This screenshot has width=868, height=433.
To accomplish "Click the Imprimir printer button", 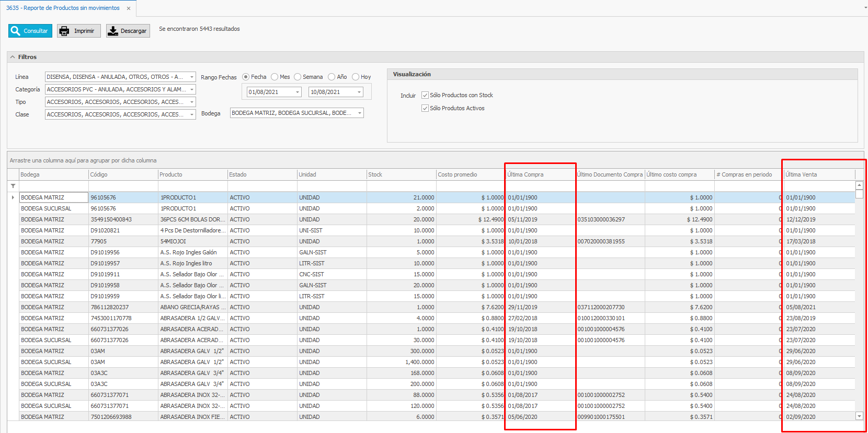I will (78, 31).
